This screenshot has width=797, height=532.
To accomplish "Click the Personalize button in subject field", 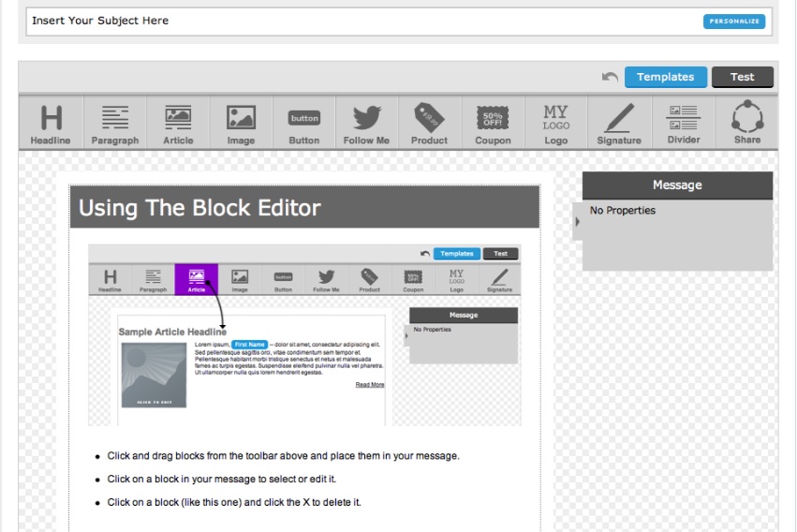I will click(x=734, y=22).
